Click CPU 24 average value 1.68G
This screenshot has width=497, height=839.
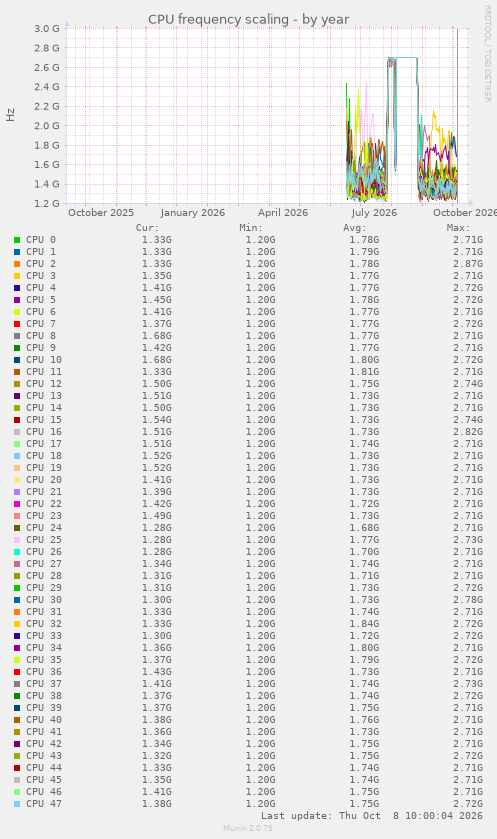364,528
